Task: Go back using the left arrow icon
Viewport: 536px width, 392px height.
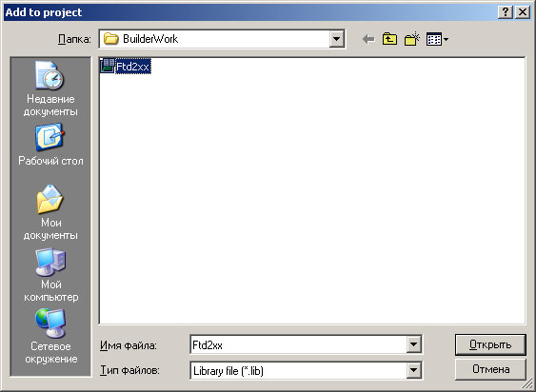Action: pos(368,39)
